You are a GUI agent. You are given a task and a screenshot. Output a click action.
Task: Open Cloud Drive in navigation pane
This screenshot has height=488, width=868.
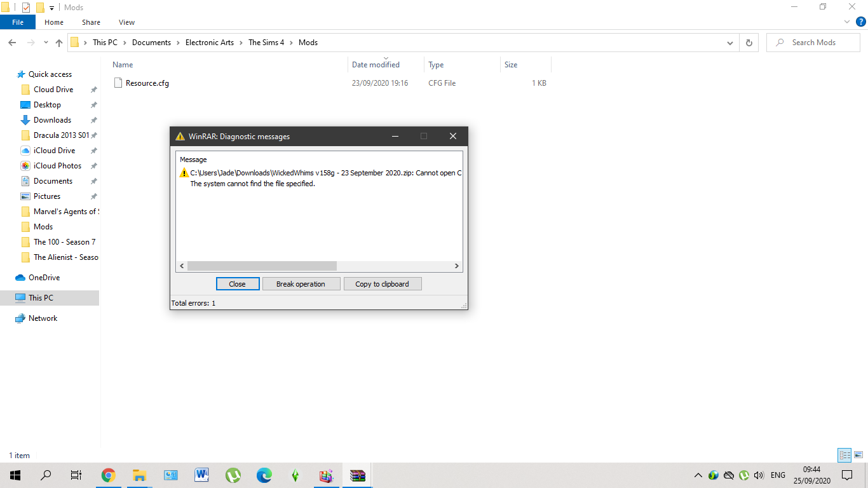(53, 90)
